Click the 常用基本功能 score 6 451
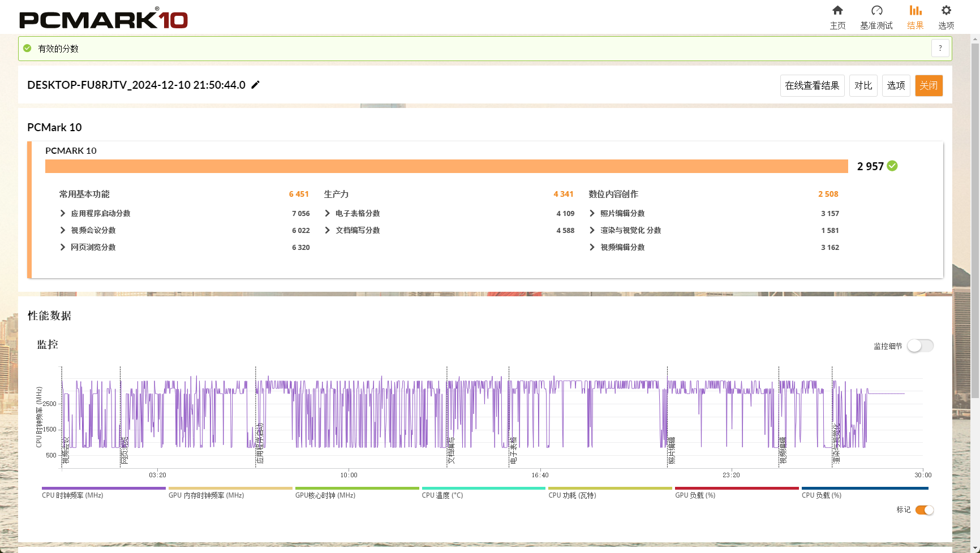Screen dimensions: 980x553 point(299,194)
